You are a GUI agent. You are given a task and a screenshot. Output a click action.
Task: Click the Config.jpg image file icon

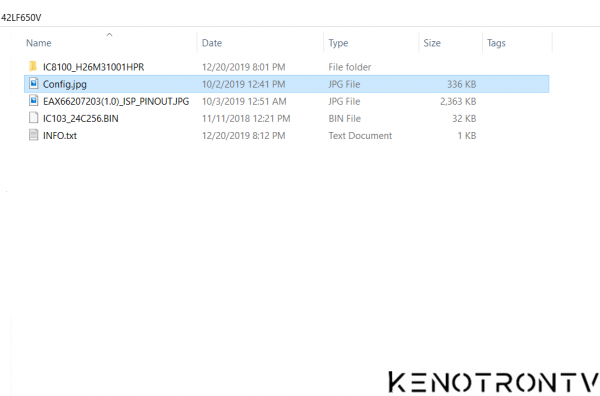(x=33, y=83)
